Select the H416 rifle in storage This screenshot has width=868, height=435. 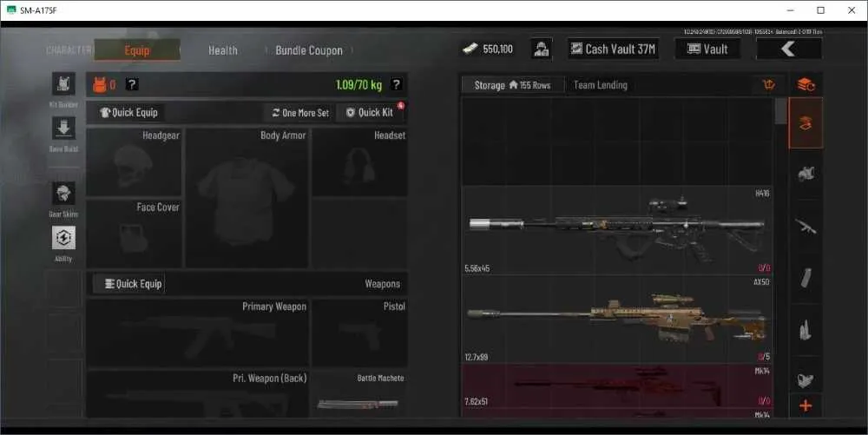pyautogui.click(x=617, y=230)
